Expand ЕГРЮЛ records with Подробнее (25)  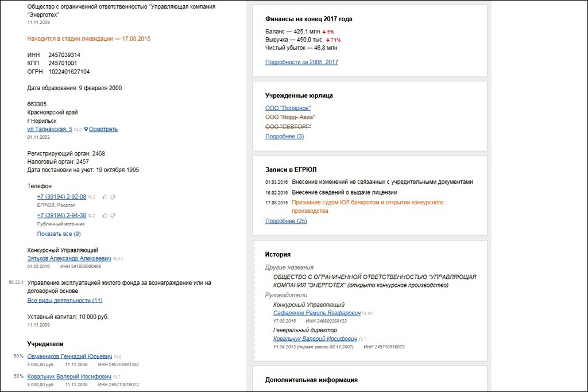click(x=286, y=221)
